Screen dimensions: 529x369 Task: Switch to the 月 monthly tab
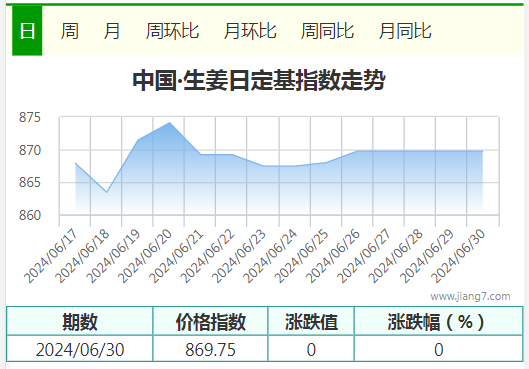click(112, 31)
